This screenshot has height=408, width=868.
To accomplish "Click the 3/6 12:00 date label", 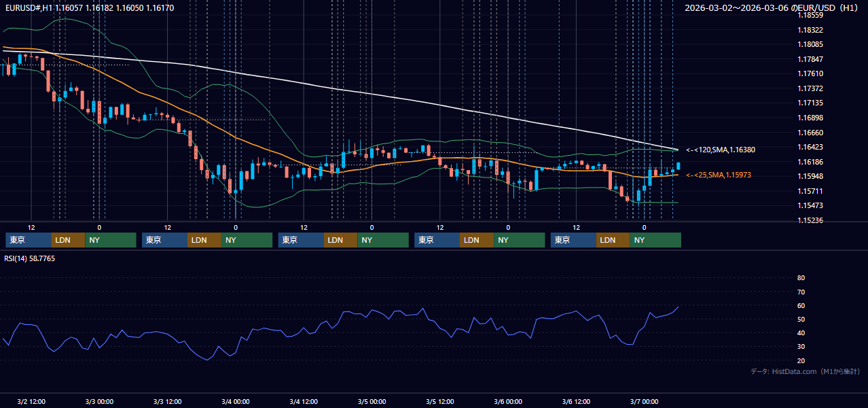I will click(x=576, y=402).
